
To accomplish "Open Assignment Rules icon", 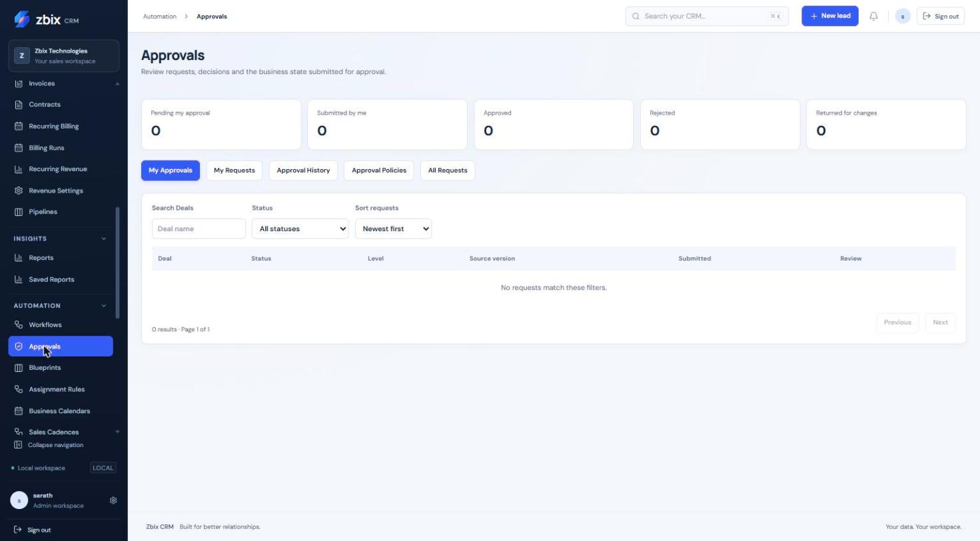I will coord(19,389).
